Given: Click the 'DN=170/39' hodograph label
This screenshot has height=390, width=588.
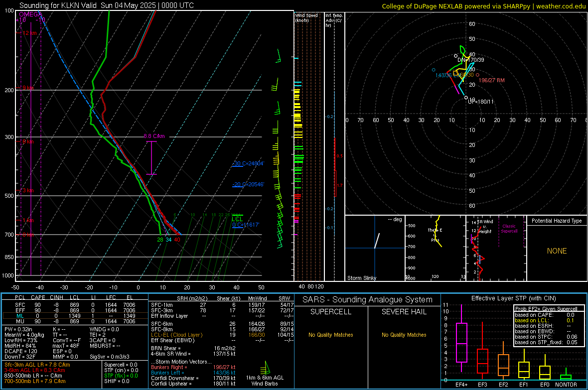Looking at the screenshot, I should pos(470,60).
